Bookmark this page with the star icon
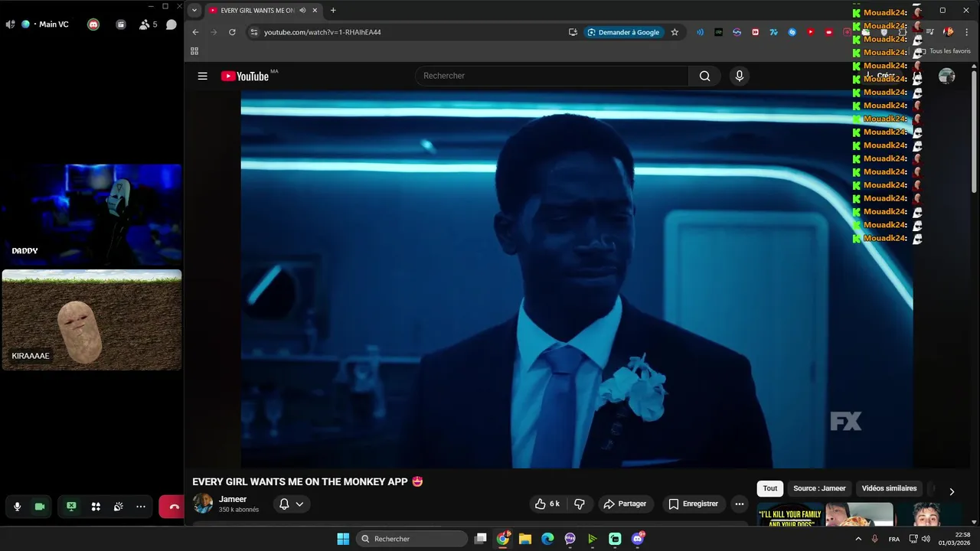980x551 pixels. pyautogui.click(x=675, y=32)
